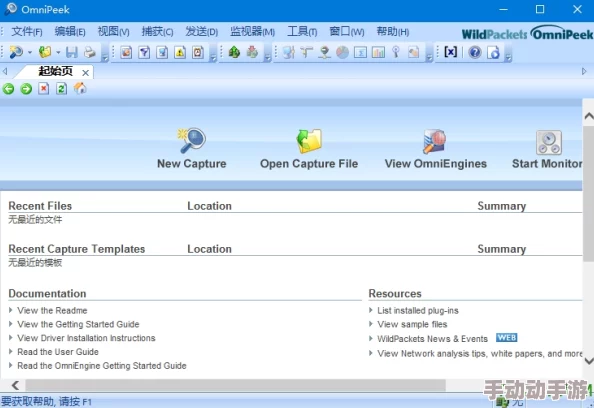The image size is (594, 408).
Task: Open the 发送(D) menu
Action: pos(202,31)
